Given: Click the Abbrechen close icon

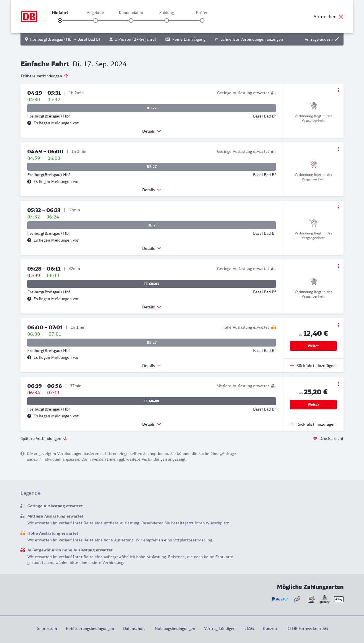Looking at the screenshot, I should click(341, 17).
